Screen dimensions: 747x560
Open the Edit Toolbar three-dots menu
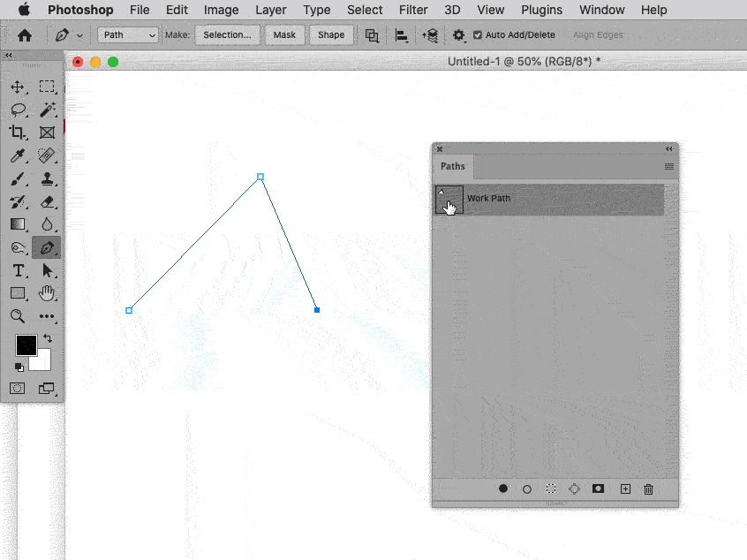click(x=47, y=316)
